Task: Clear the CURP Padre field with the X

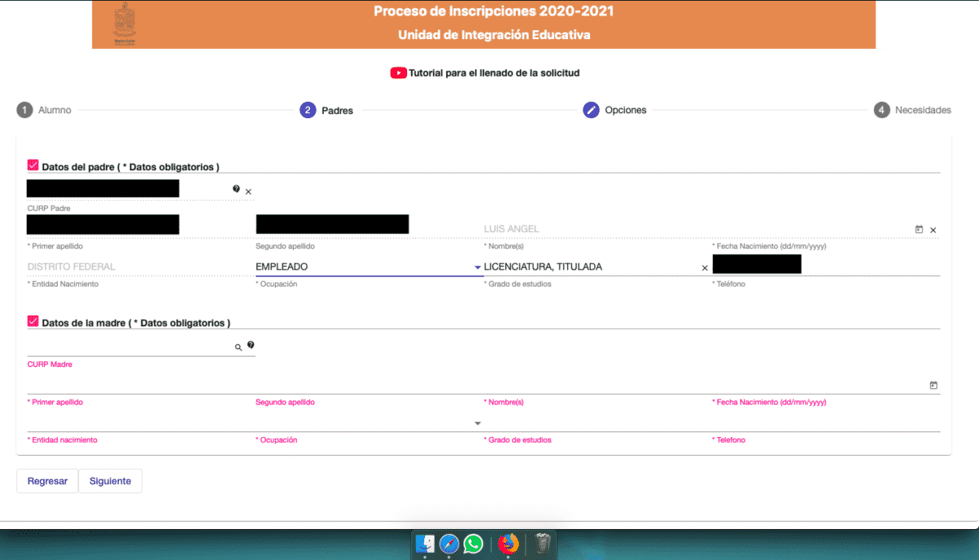Action: pos(249,192)
